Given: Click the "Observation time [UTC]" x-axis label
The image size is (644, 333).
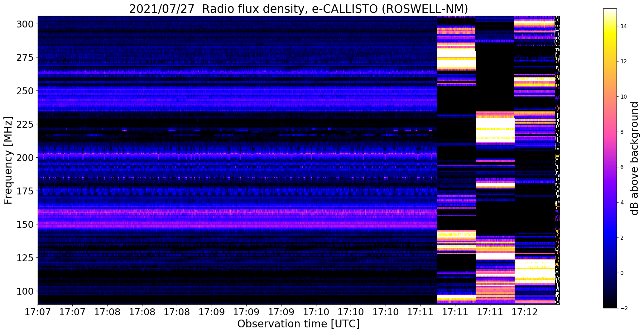Looking at the screenshot, I should click(298, 324).
